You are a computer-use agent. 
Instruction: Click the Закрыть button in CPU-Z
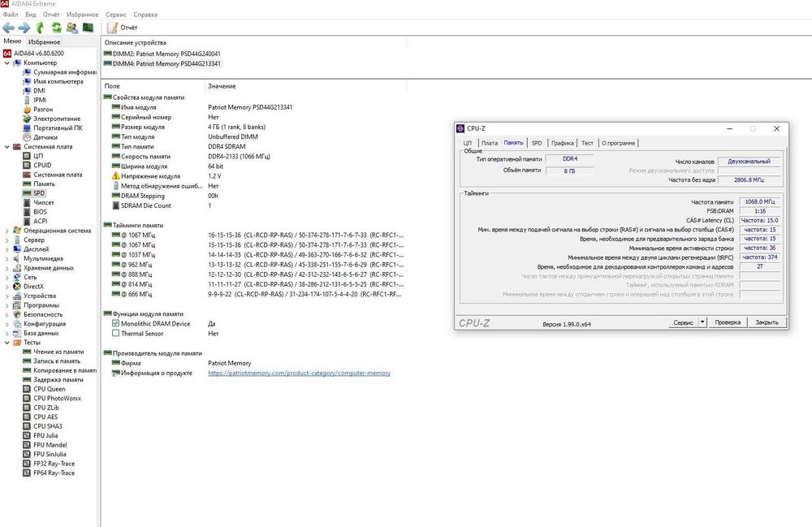(x=767, y=322)
